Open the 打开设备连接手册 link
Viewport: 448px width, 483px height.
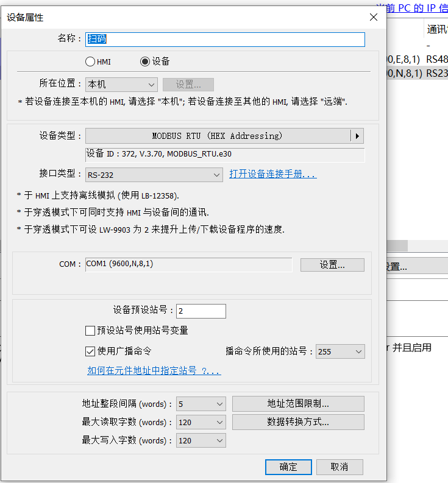[272, 175]
